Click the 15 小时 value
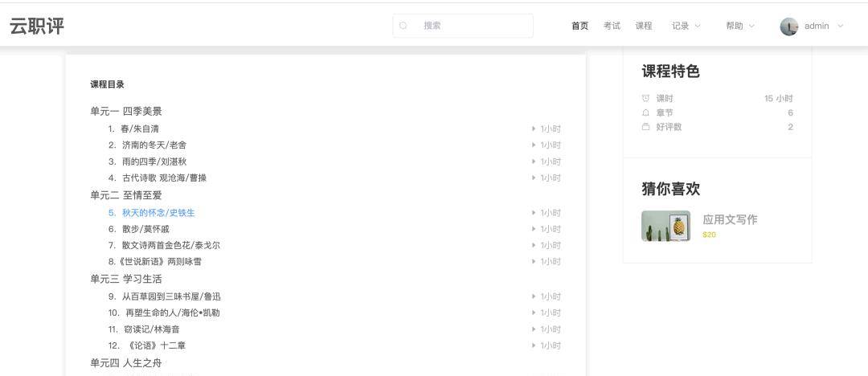This screenshot has height=376, width=868. pyautogui.click(x=778, y=99)
